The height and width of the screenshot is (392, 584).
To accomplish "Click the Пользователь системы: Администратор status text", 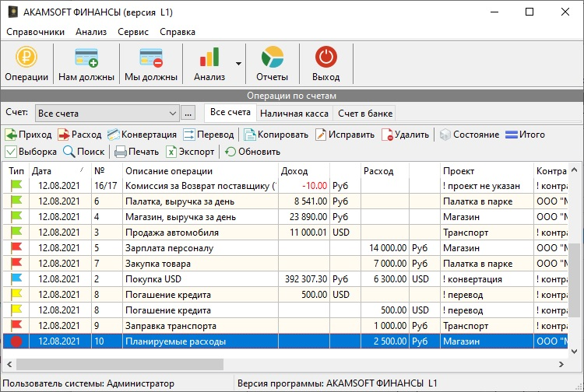I will [88, 383].
